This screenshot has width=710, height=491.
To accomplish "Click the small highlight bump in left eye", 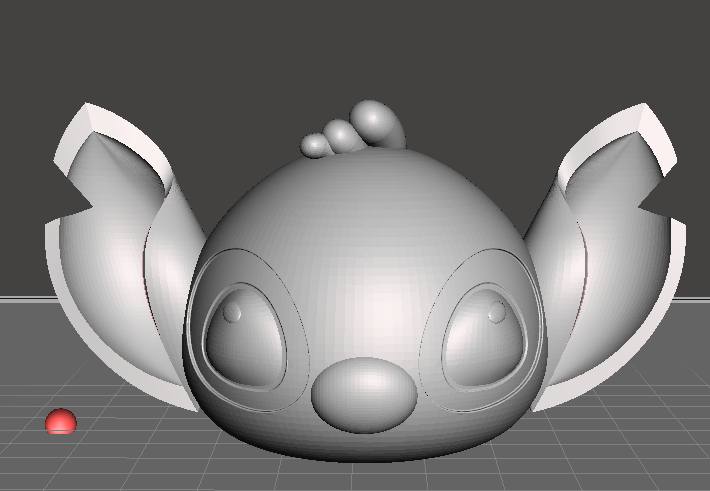I will (232, 313).
